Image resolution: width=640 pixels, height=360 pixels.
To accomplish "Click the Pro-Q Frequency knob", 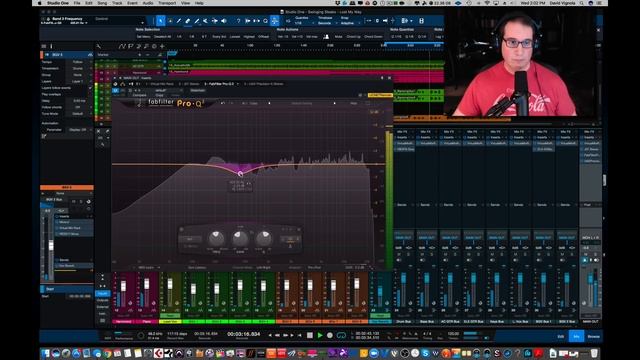I will 216,238.
